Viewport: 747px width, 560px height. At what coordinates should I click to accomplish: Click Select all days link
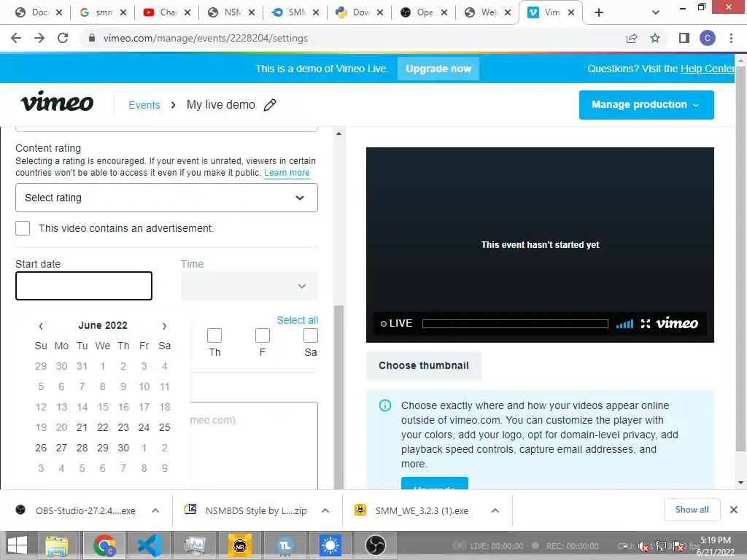[x=298, y=320]
